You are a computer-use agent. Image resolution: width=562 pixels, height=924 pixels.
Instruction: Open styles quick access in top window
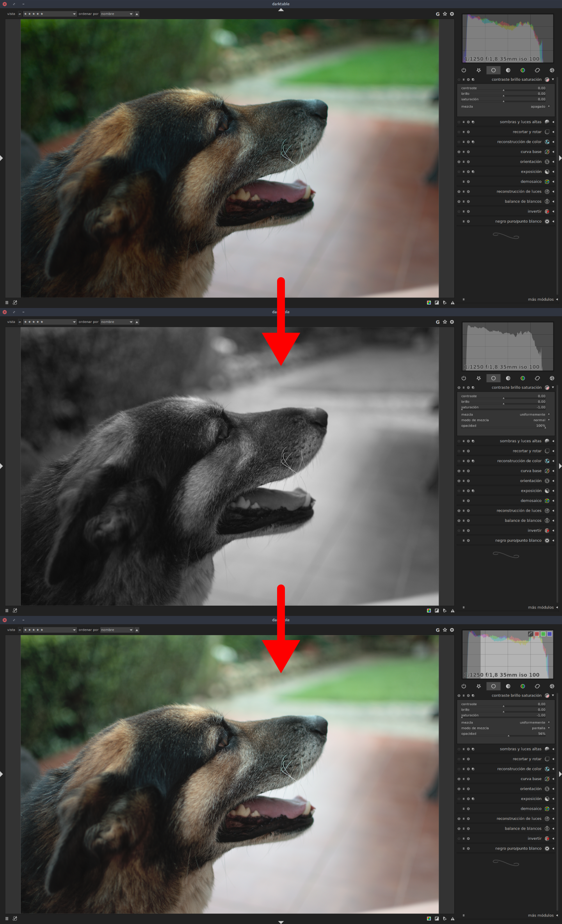[15, 303]
